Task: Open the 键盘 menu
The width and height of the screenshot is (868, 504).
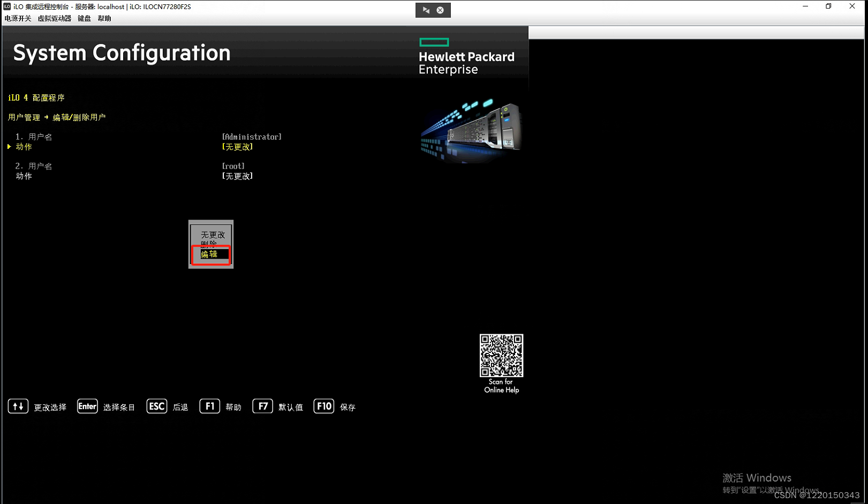Action: [84, 18]
